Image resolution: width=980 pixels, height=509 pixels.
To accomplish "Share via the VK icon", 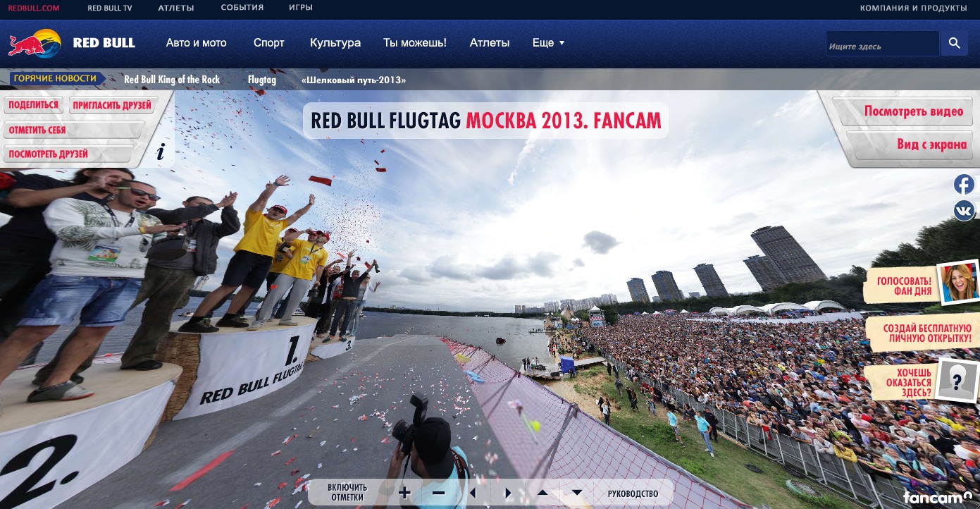I will click(x=964, y=210).
